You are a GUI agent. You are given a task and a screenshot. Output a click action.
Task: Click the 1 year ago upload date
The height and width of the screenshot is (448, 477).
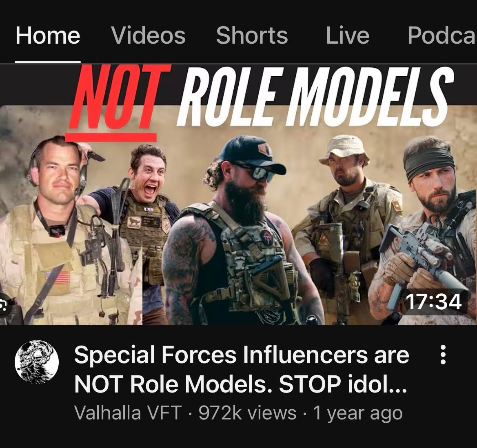358,413
